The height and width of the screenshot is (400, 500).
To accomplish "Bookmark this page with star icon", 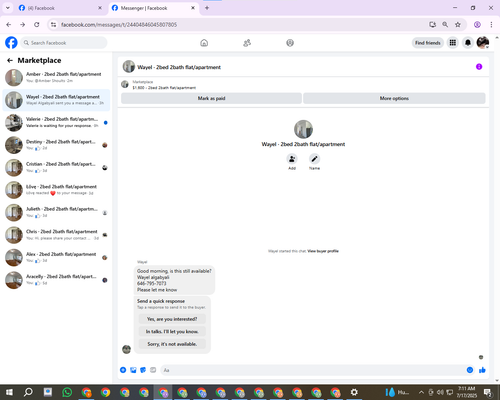I will click(458, 25).
